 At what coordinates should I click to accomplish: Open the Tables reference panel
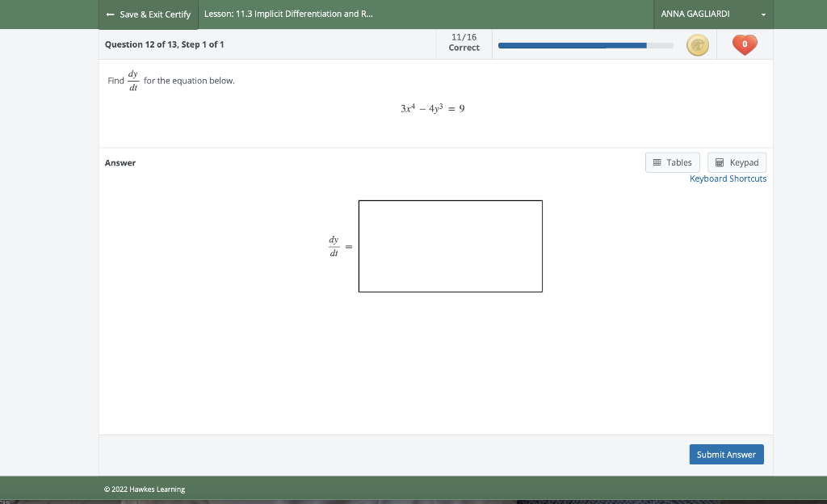(x=672, y=162)
